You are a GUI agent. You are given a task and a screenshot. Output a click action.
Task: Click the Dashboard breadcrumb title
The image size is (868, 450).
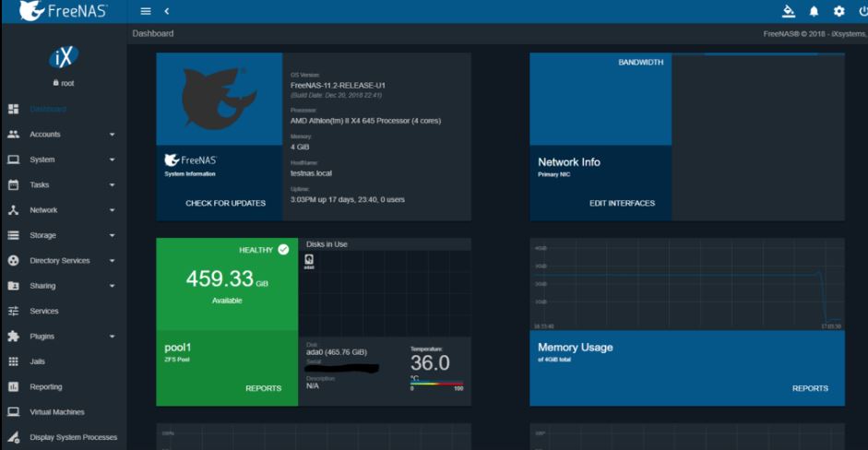pyautogui.click(x=153, y=33)
